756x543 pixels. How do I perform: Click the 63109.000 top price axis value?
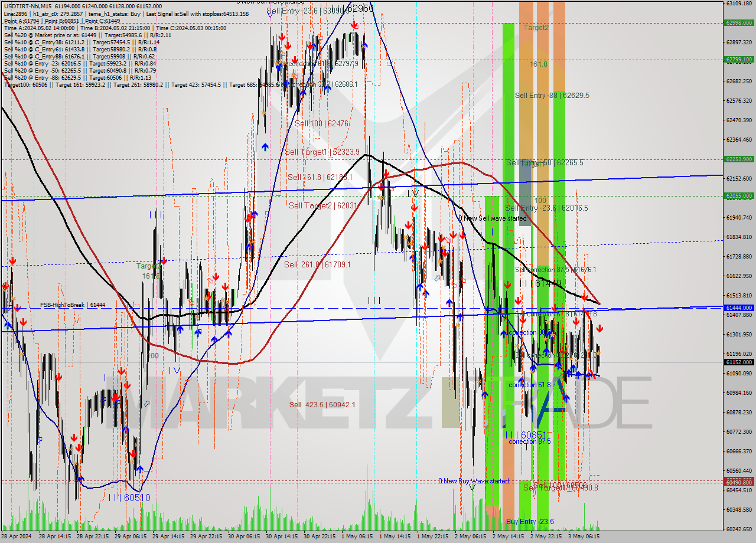point(738,3)
